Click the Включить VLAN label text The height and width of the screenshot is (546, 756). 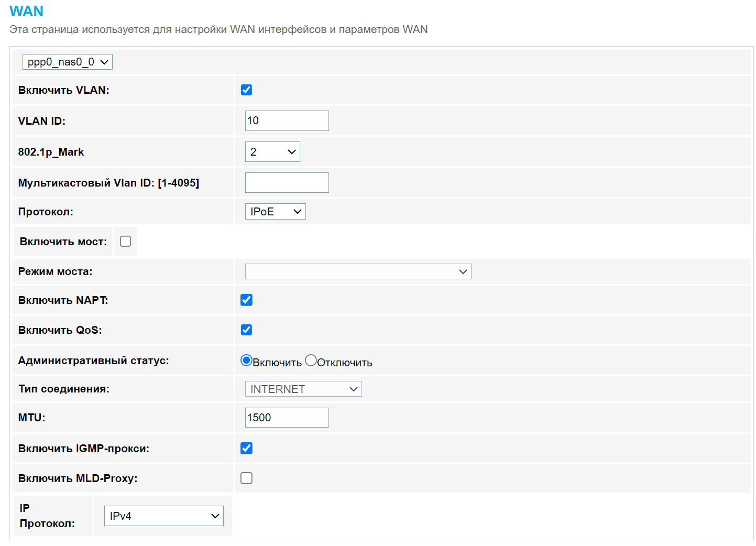coord(63,90)
